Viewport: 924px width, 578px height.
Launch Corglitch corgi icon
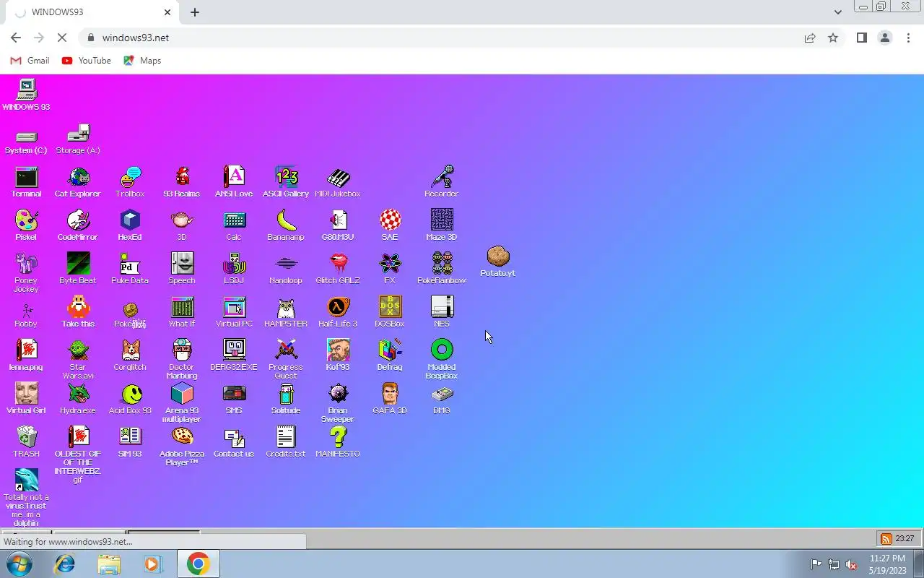130,355
